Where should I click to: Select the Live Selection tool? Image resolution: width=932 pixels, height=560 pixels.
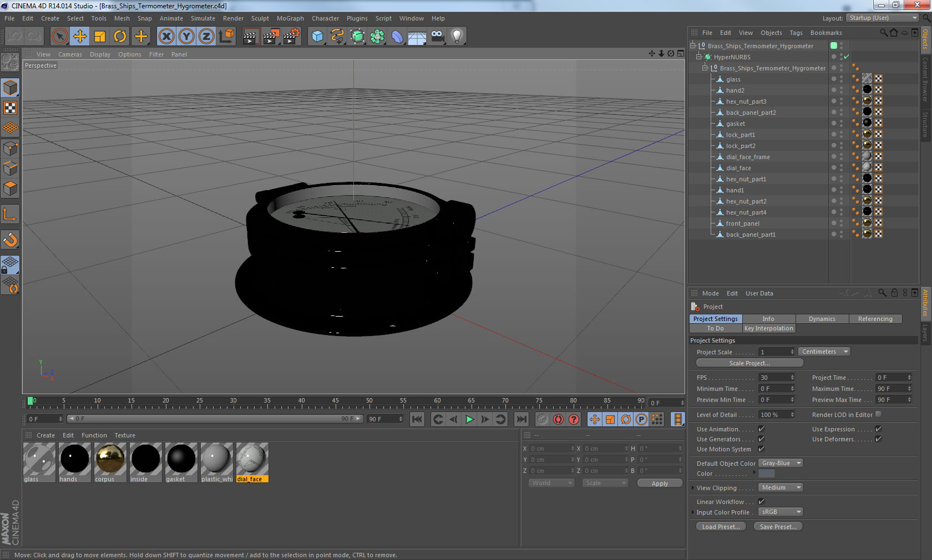point(59,37)
